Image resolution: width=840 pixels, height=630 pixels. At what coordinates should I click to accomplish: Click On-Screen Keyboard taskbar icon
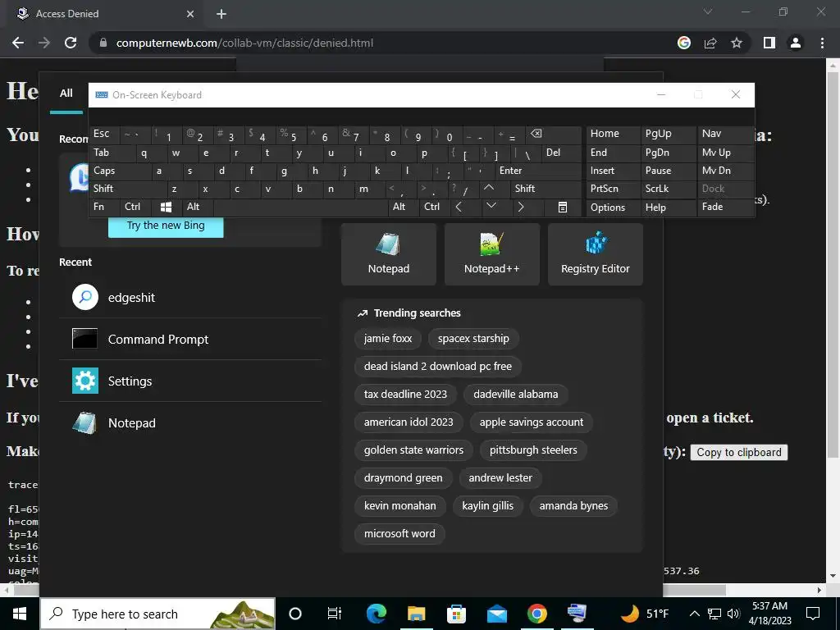[x=577, y=614]
